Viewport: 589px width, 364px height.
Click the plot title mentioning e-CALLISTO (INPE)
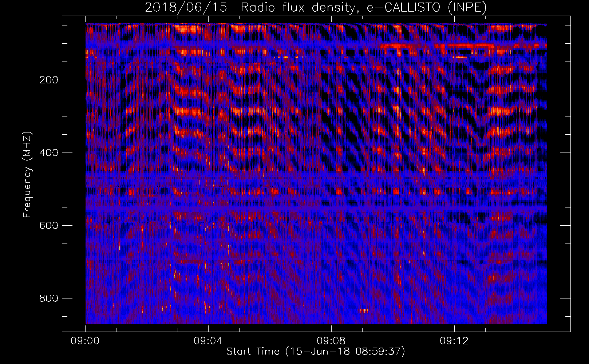[x=316, y=7]
